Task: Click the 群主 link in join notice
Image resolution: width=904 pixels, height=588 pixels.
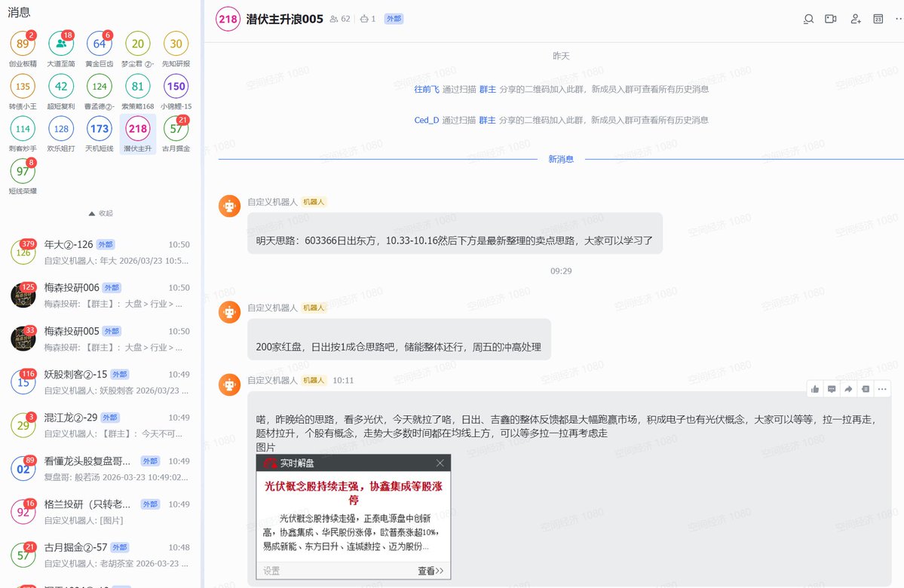Action: 486,88
